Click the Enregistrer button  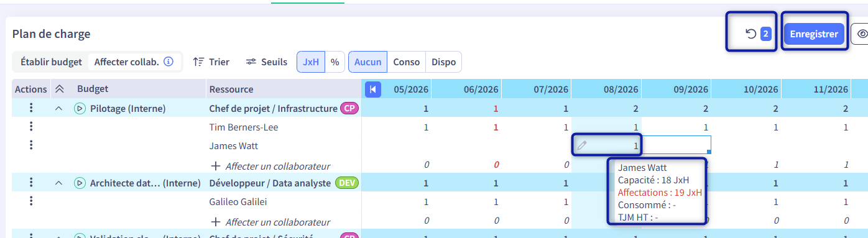pos(814,34)
